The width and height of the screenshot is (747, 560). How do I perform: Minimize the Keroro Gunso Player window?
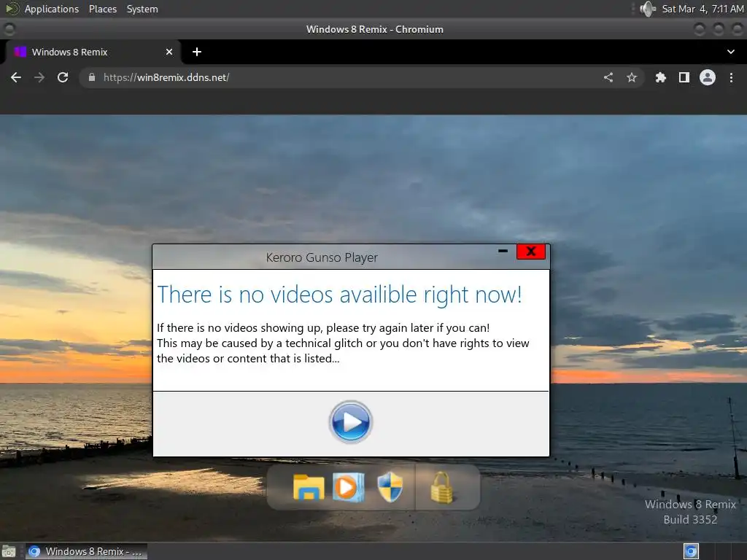503,251
